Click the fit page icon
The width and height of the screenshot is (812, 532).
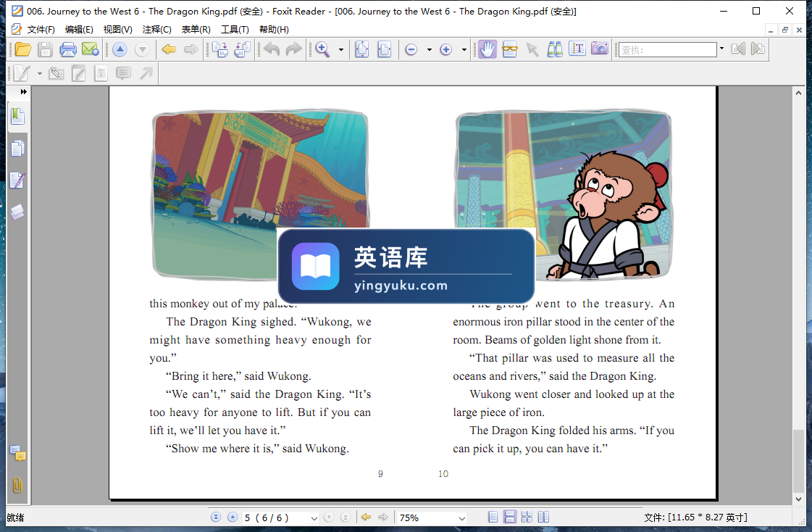[362, 50]
